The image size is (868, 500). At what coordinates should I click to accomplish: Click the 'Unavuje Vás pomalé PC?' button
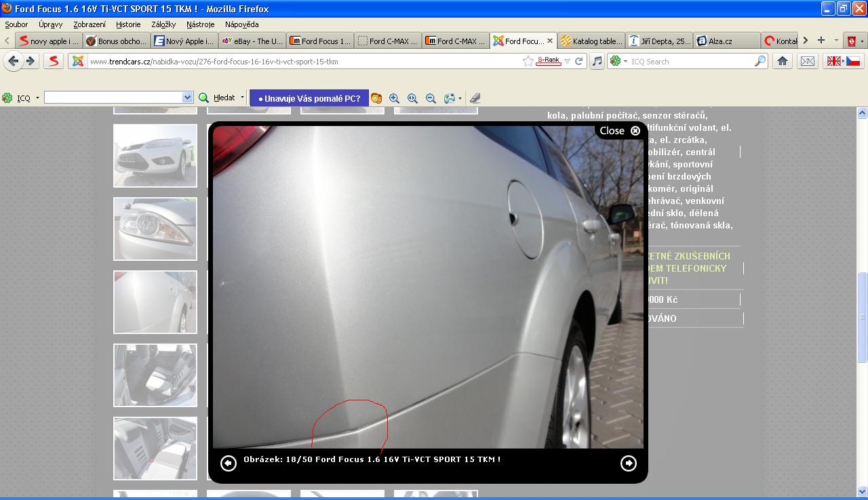click(308, 98)
